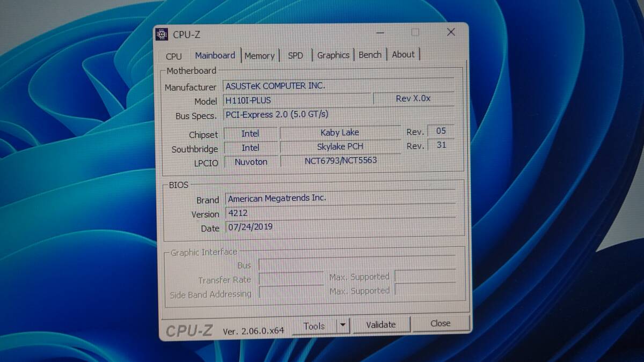Image resolution: width=644 pixels, height=362 pixels.
Task: Click the empty Side Band Addressing field
Action: coord(291,292)
